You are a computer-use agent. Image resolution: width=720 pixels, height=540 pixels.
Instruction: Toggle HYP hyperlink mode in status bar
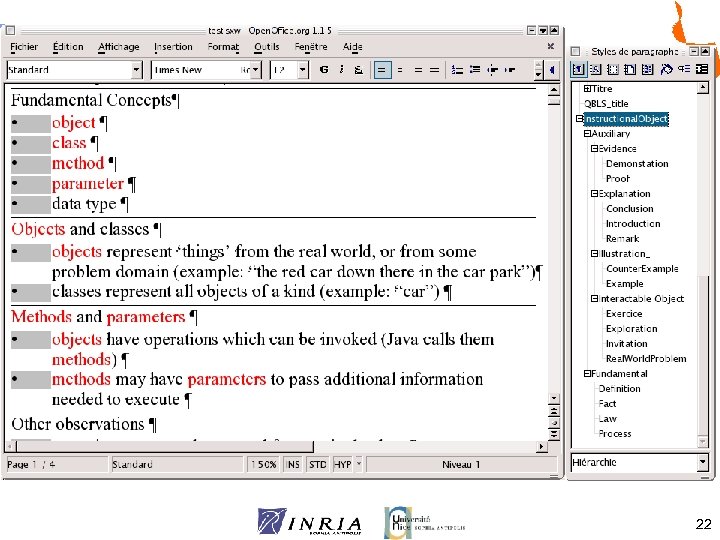(x=342, y=464)
